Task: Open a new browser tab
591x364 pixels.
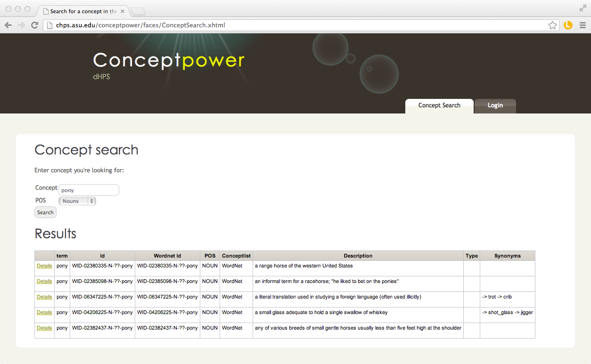Action: [138, 10]
